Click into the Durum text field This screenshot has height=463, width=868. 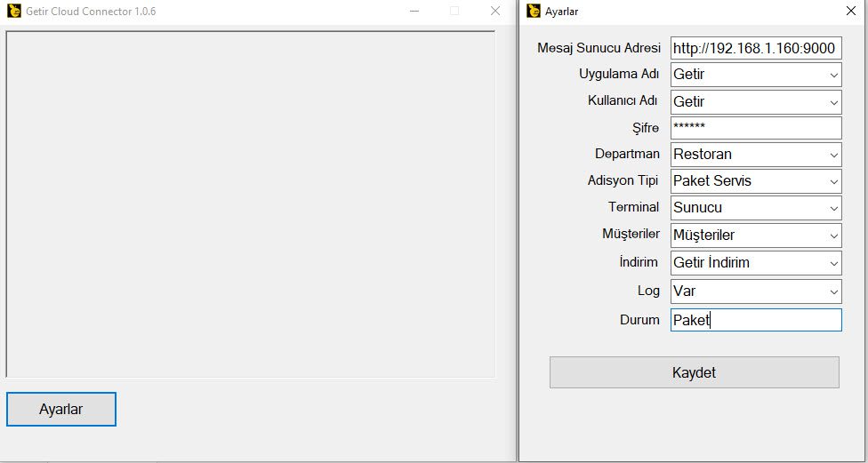click(755, 320)
